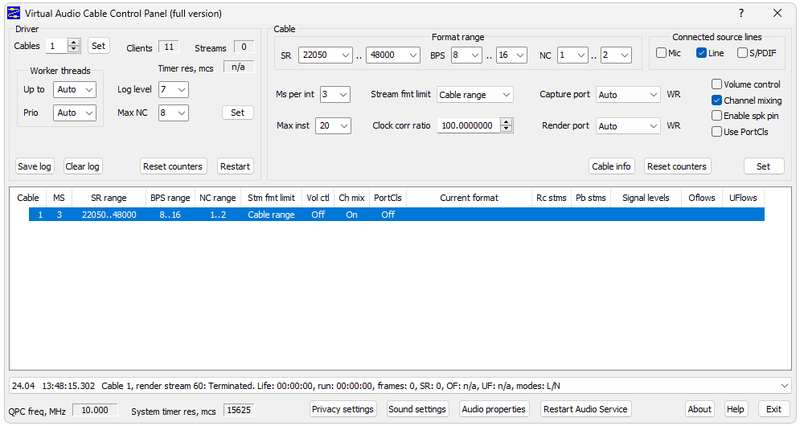Click the PortCls column header

click(388, 198)
